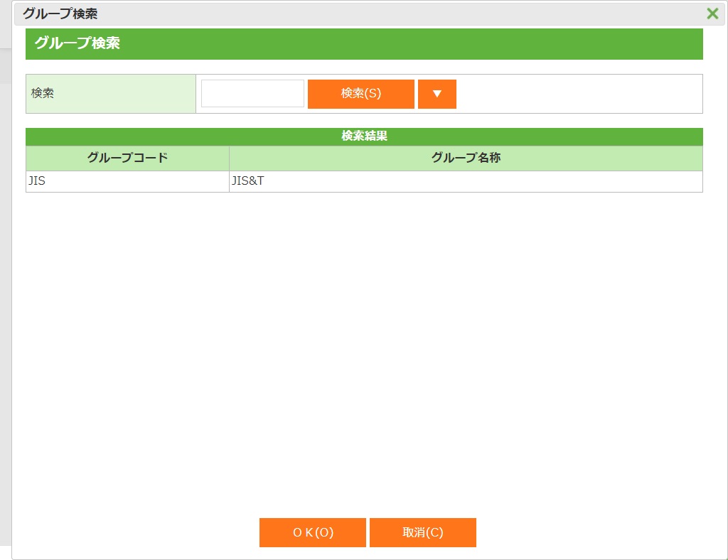This screenshot has width=728, height=560.
Task: Click the green グループ検索 heading banner
Action: [x=364, y=43]
